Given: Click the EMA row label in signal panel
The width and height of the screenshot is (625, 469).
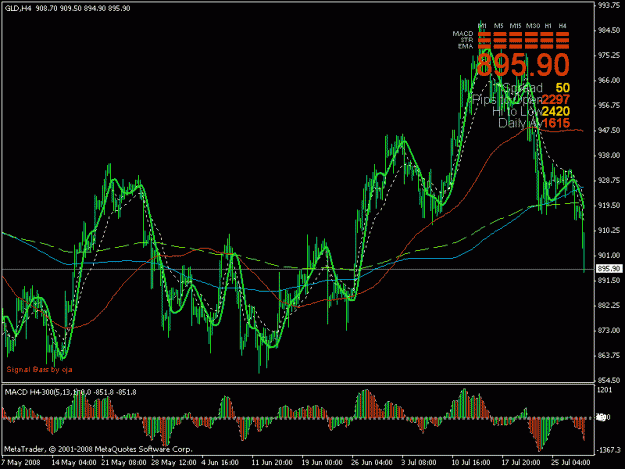Looking at the screenshot, I should click(x=466, y=46).
